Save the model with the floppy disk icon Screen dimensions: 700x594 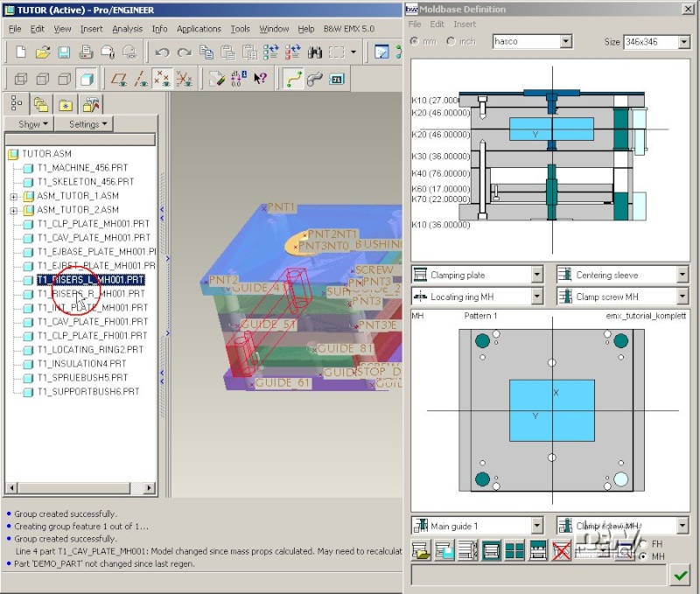click(x=64, y=52)
